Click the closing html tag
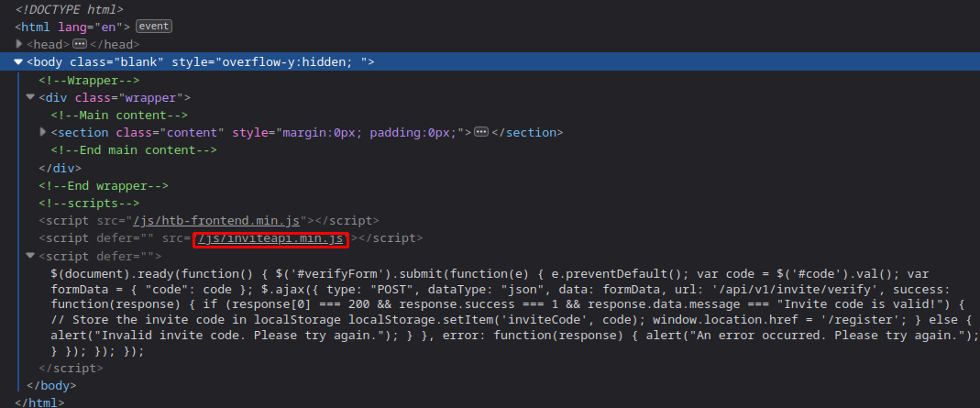This screenshot has height=408, width=980. [x=39, y=402]
